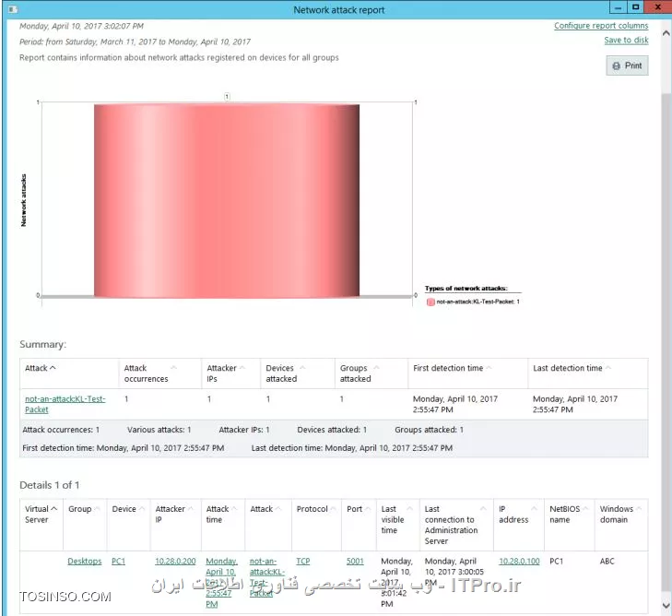The height and width of the screenshot is (616, 672).
Task: Click the Print button
Action: [627, 65]
